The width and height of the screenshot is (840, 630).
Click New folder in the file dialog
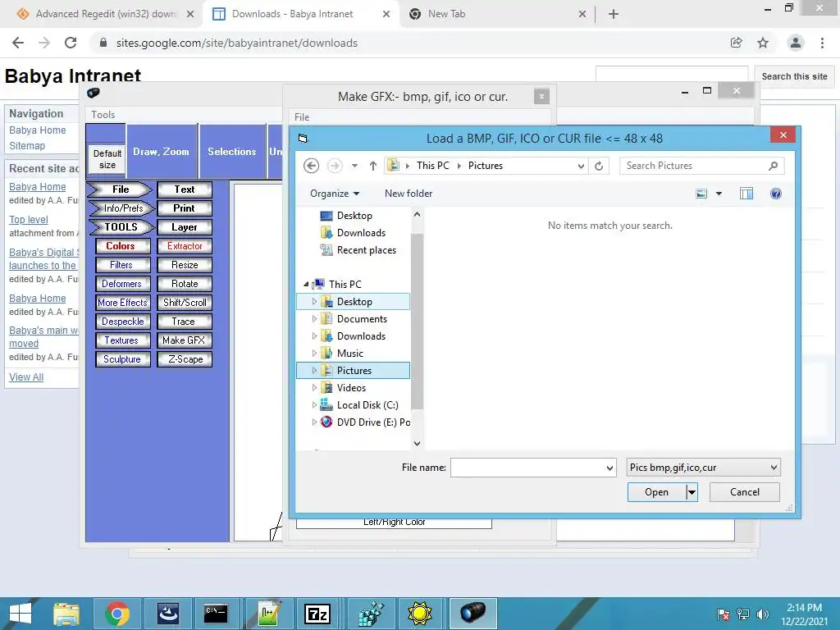click(409, 194)
